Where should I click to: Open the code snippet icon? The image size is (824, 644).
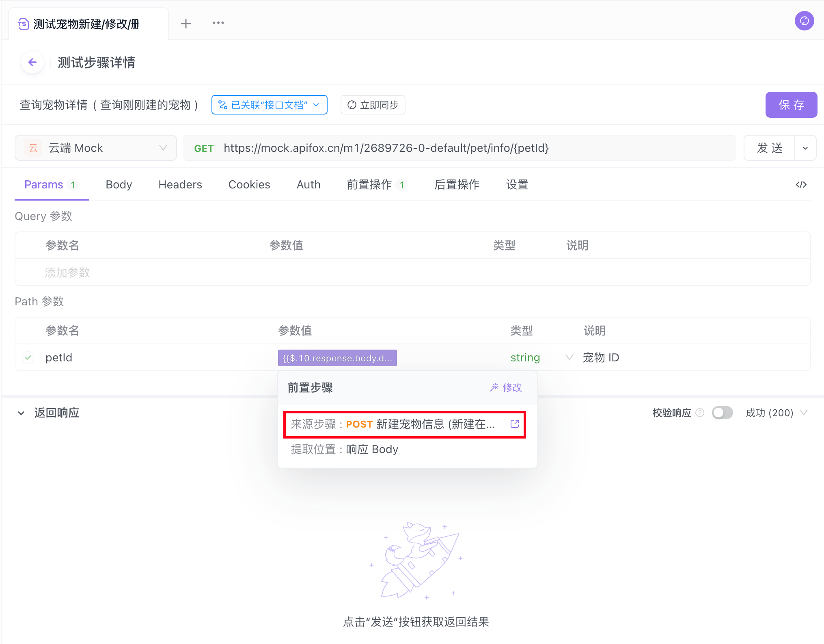[801, 185]
